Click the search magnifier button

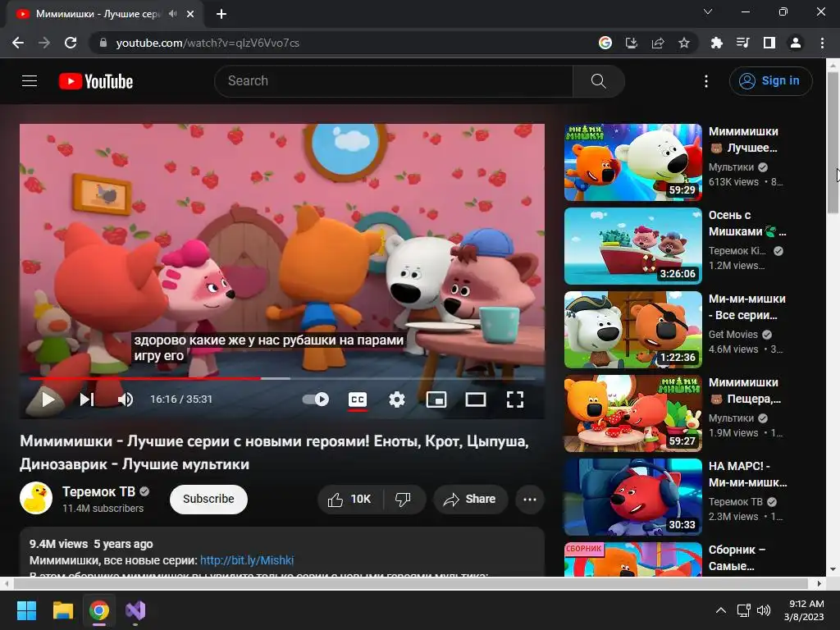click(598, 81)
